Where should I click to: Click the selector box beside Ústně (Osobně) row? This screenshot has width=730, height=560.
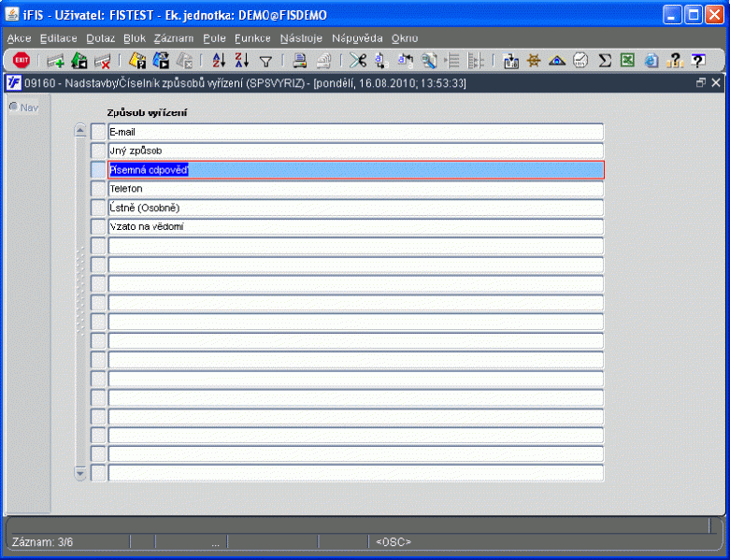coord(98,208)
